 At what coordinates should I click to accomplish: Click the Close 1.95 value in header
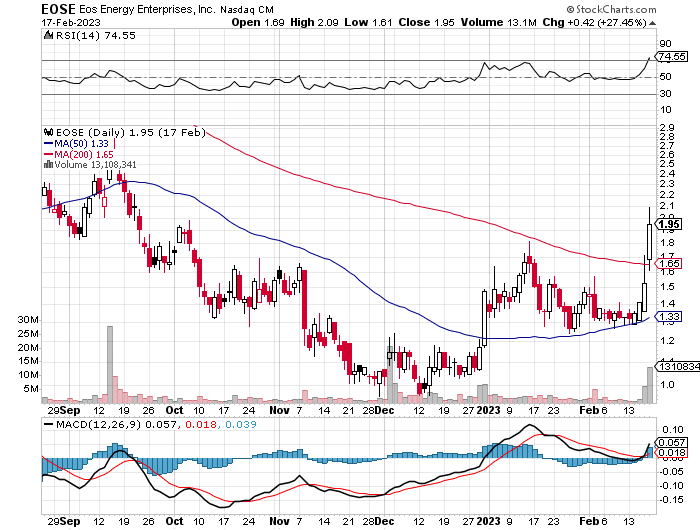[426, 22]
